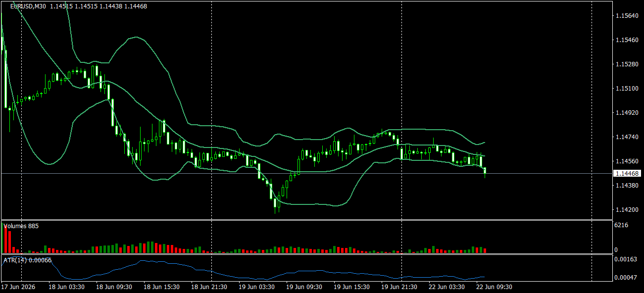Screen dimensions: 644x293
Task: Click the current price label 1.14468
Action: [x=628, y=173]
